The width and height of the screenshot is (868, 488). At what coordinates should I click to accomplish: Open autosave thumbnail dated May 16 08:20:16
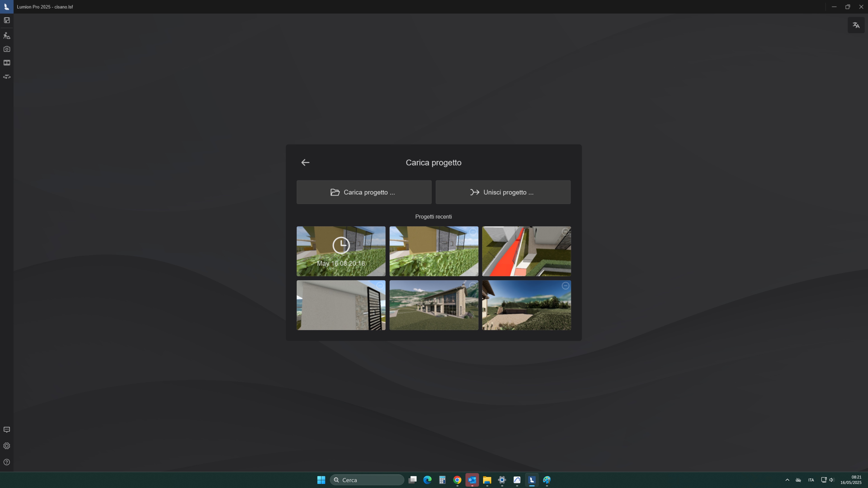click(341, 251)
